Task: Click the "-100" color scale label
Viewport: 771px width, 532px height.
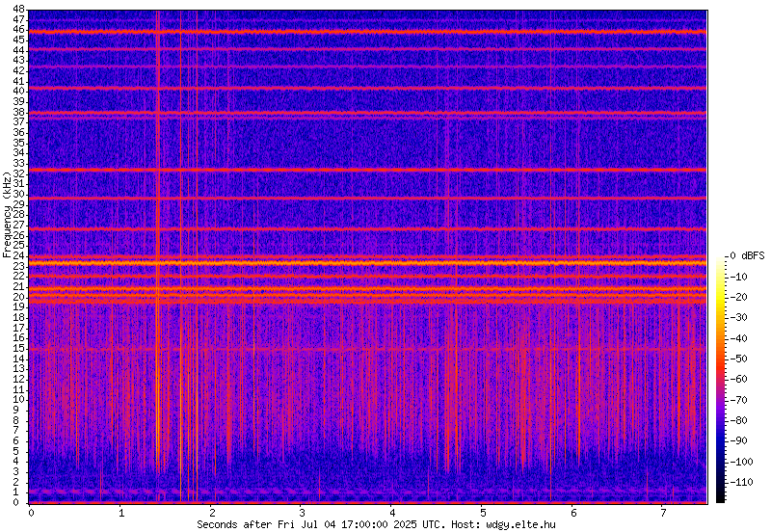Action: 740,462
